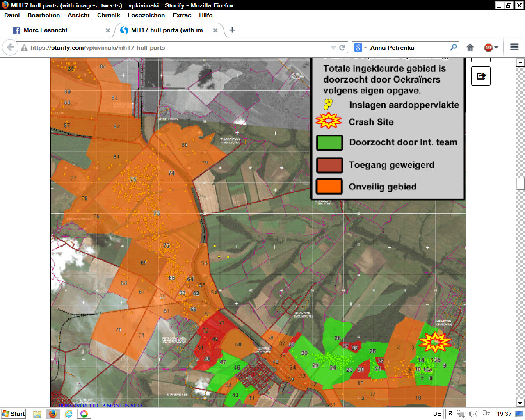Open the Chronik menu

(x=109, y=15)
